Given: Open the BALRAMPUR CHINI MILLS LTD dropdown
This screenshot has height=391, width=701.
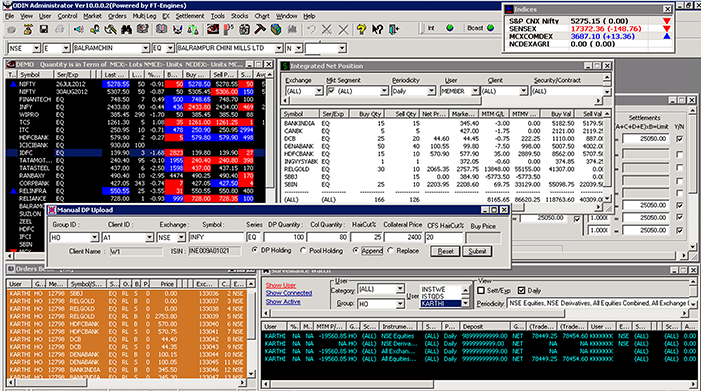Looking at the screenshot, I should pos(279,48).
